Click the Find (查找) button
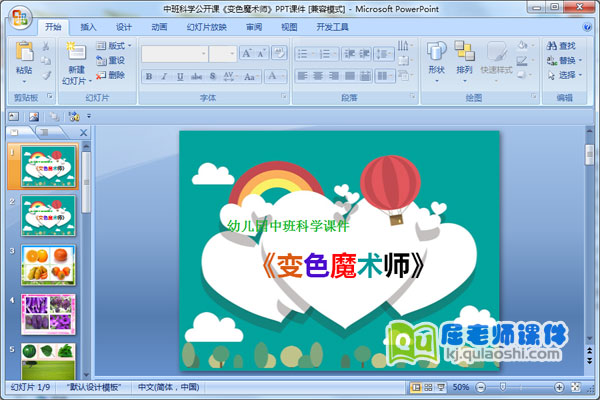Screen dimensions: 600x400 point(562,46)
